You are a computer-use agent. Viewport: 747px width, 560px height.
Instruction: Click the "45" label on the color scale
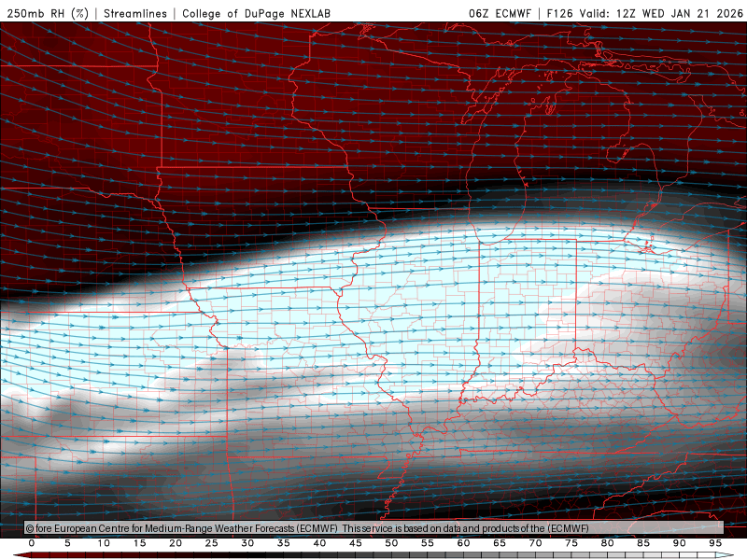[356, 543]
